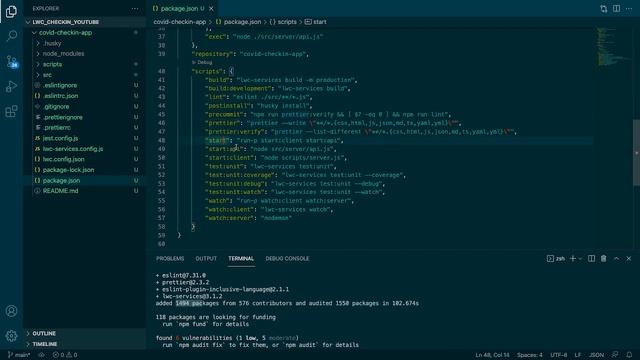Kill the terminal with trash icon
The width and height of the screenshot is (640, 360).
tap(604, 258)
